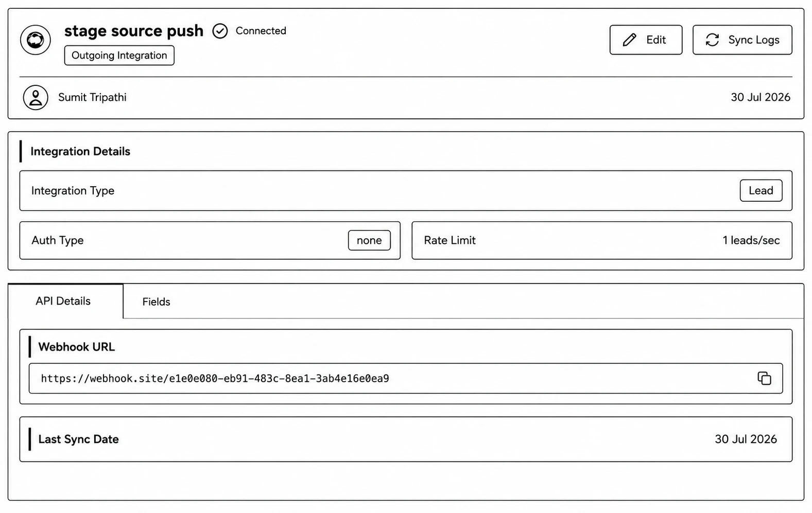The image size is (812, 513).
Task: Open the Edit integration button
Action: (646, 40)
